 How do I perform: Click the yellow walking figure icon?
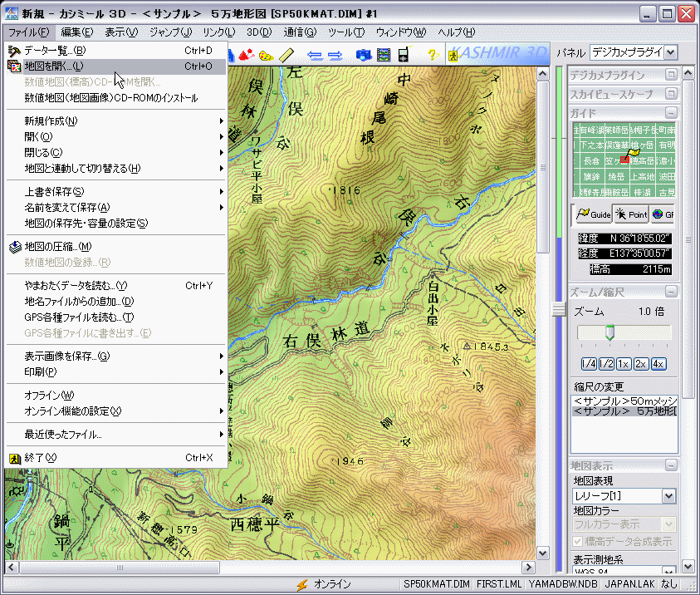[x=453, y=56]
